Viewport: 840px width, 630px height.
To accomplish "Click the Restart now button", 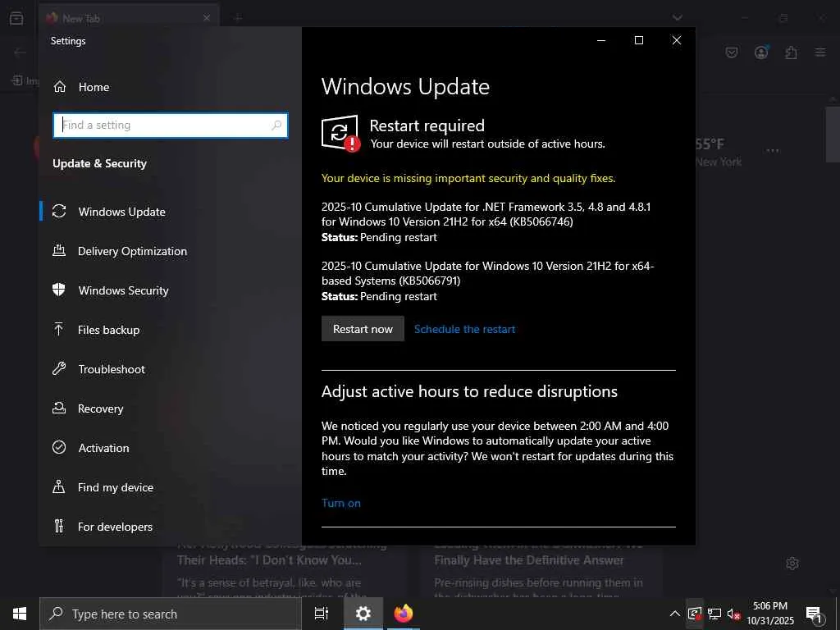I will tap(363, 329).
